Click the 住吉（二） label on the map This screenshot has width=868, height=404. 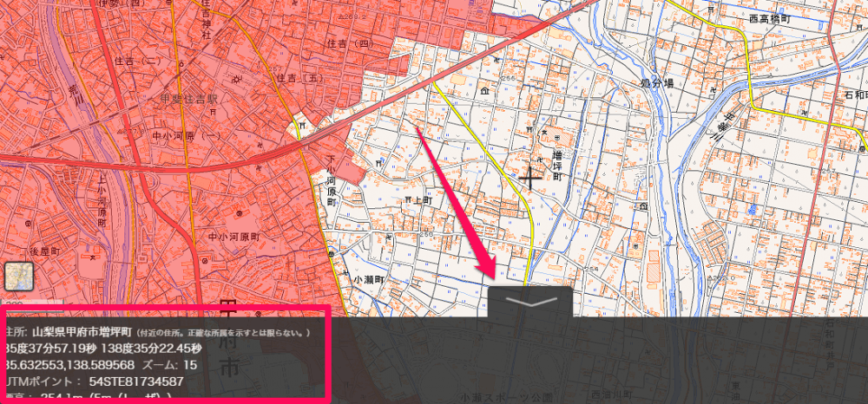(x=136, y=60)
